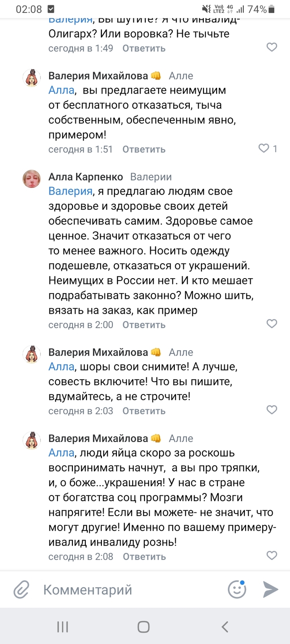290x644 pixels.
Task: Open Алла Карпенко's profile name link
Action: tap(86, 177)
